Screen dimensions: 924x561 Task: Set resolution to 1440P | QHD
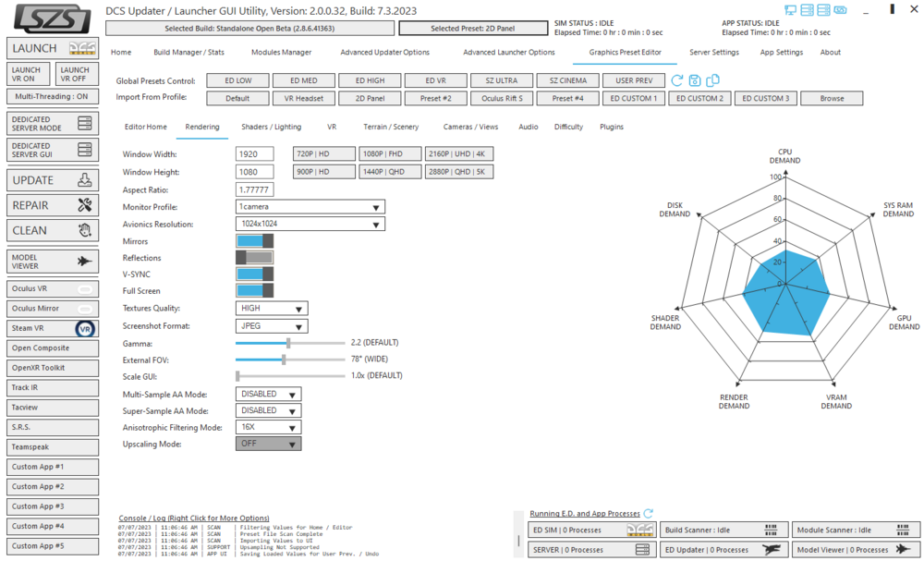click(388, 172)
